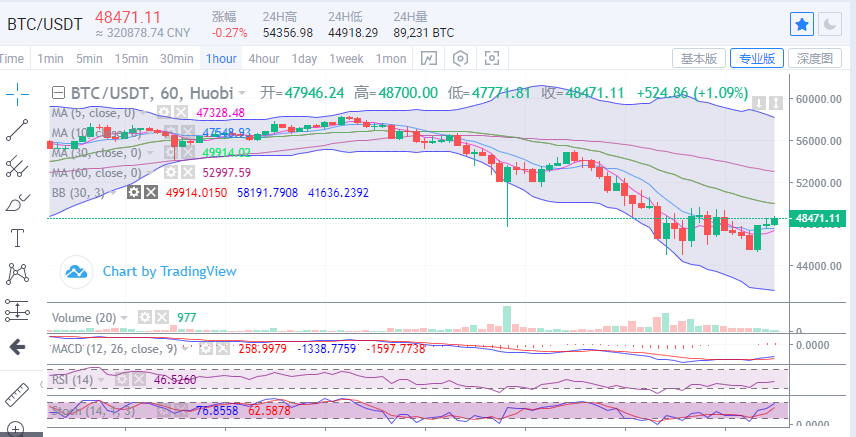The height and width of the screenshot is (437, 856).
Task: Expand MACD dropdown arrow
Action: [x=186, y=349]
